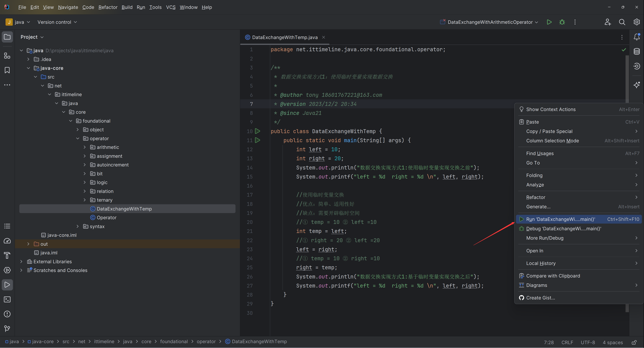
Task: Open Code With Me add-user icon
Action: [608, 22]
